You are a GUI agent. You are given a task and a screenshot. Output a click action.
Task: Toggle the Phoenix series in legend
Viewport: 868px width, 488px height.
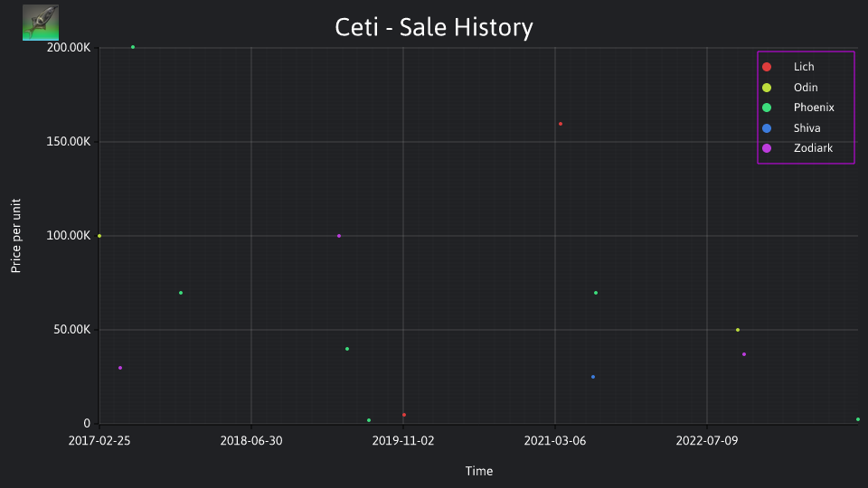pyautogui.click(x=797, y=108)
